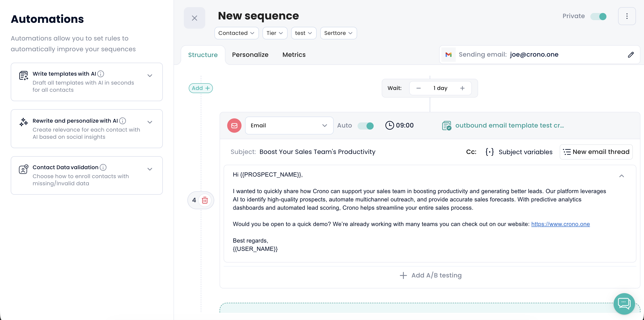Viewport: 644px width, 320px height.
Task: Click the info icon next to Write templates with AI
Action: coord(100,74)
